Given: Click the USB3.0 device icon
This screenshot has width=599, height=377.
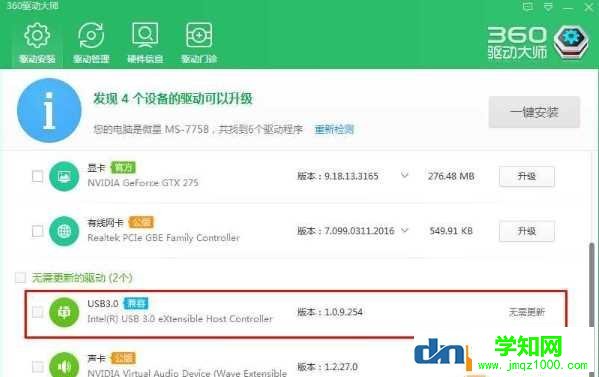Looking at the screenshot, I should (64, 312).
